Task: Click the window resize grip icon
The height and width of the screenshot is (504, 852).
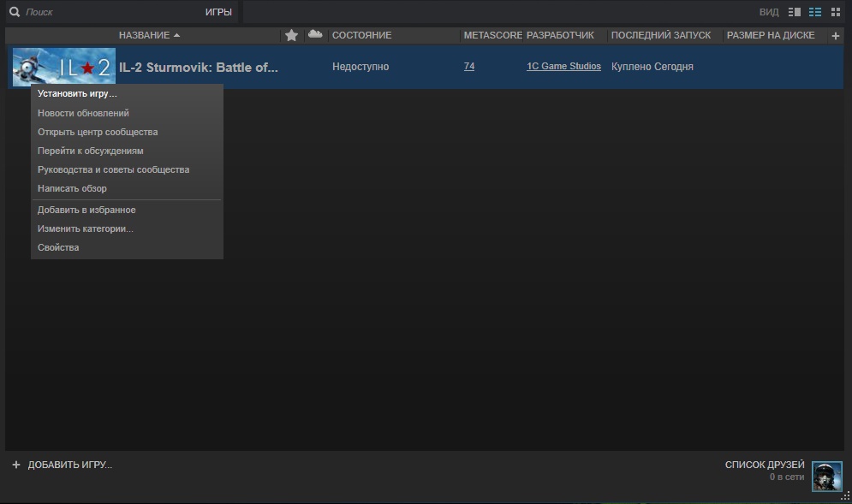Action: coord(845,496)
